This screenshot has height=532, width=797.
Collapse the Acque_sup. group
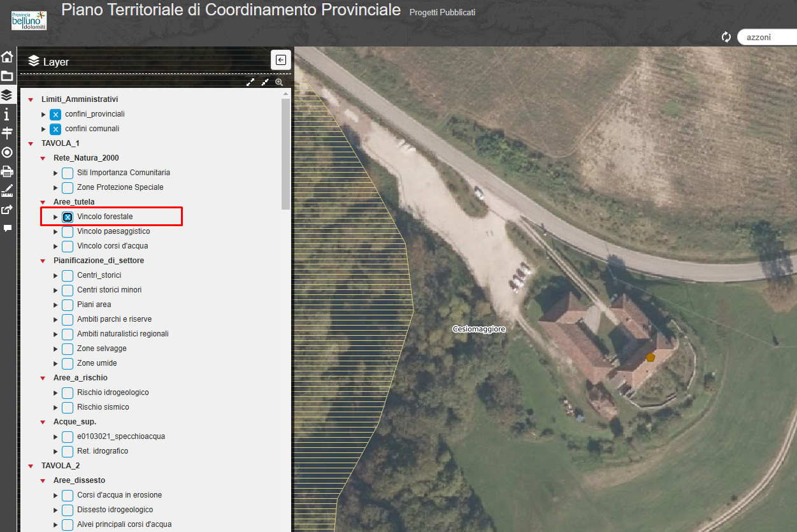pyautogui.click(x=43, y=422)
